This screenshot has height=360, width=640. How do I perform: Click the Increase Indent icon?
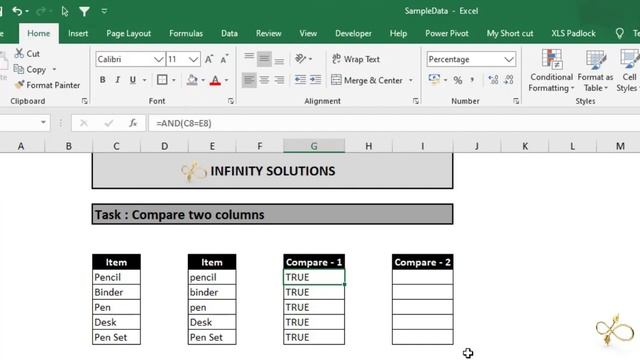pos(316,80)
